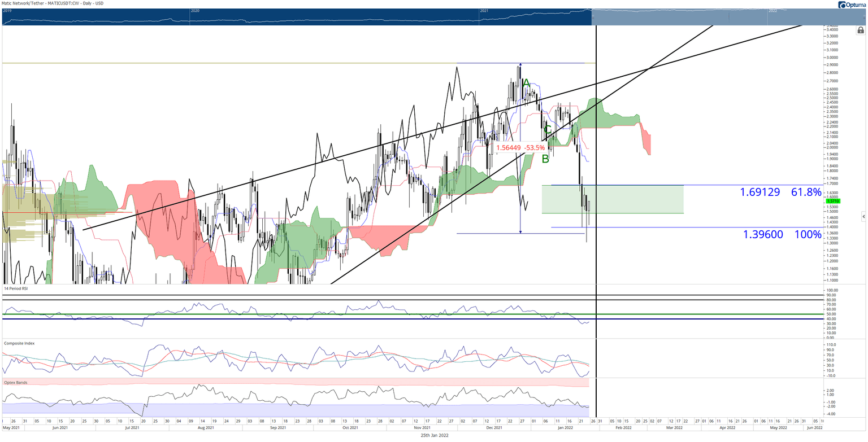Click the price scale lock icon
Image resolution: width=868 pixels, height=442 pixels.
(x=860, y=30)
